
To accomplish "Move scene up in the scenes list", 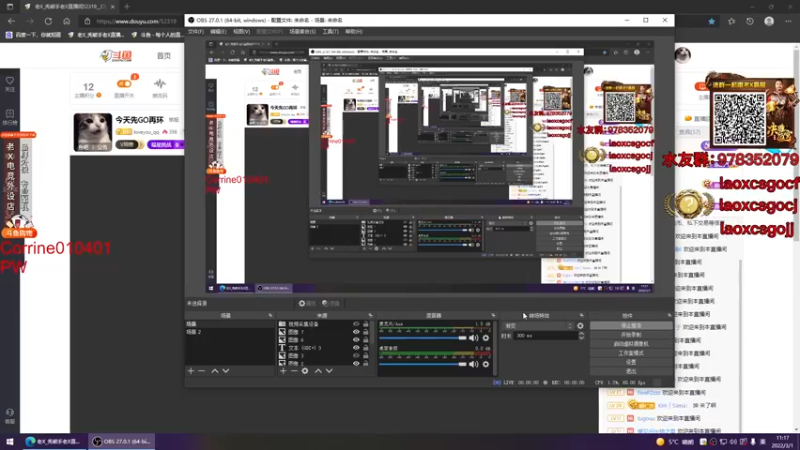I will pos(215,371).
